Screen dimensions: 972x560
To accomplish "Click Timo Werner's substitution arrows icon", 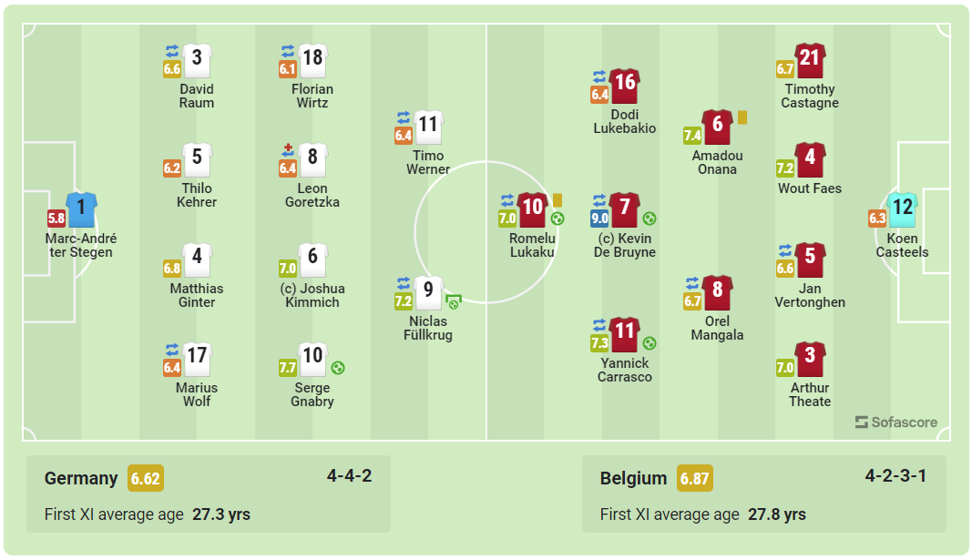I will click(x=404, y=117).
